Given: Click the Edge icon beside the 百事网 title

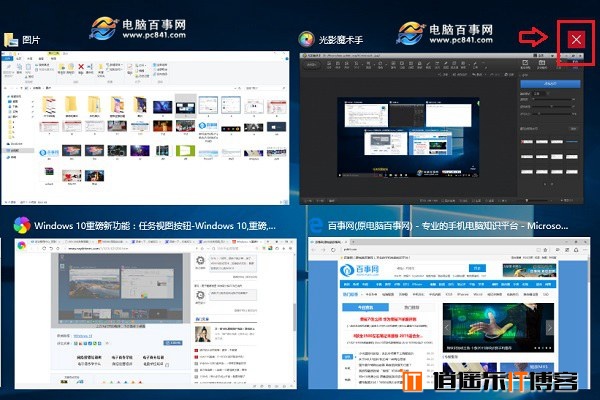Looking at the screenshot, I should pos(316,226).
